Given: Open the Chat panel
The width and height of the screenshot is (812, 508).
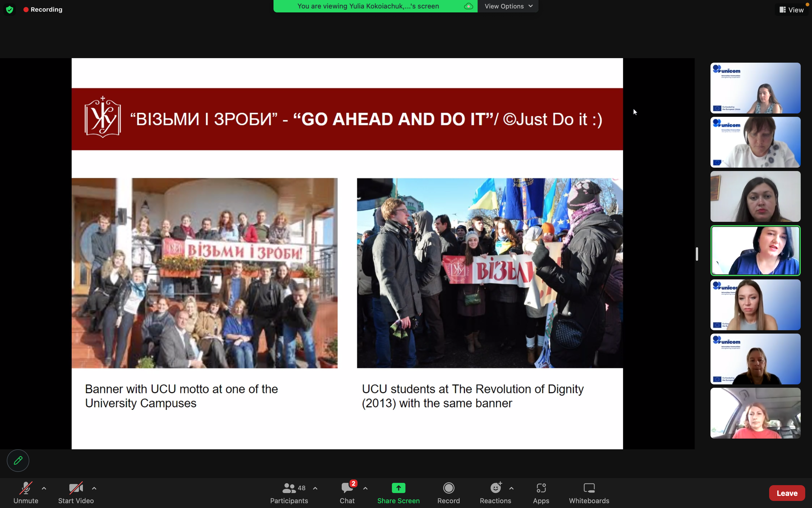Looking at the screenshot, I should (x=347, y=492).
